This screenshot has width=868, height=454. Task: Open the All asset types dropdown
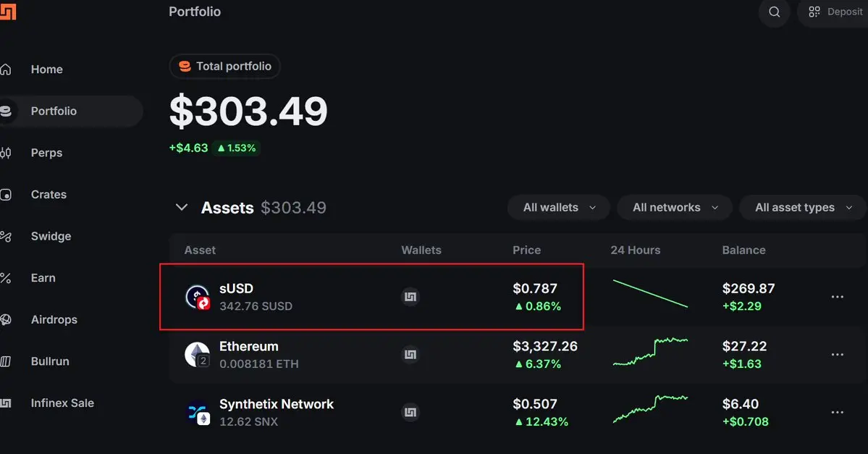[x=803, y=208]
